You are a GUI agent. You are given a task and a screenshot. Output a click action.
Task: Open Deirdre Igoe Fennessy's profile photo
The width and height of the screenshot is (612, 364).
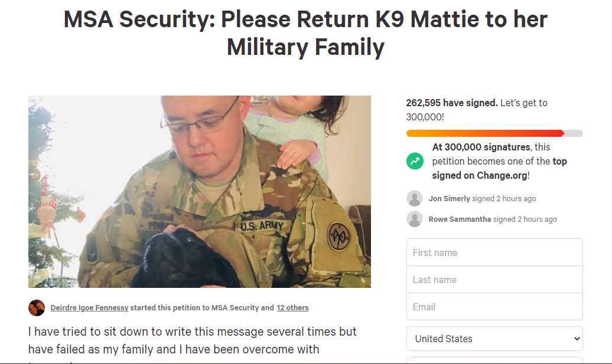[37, 307]
